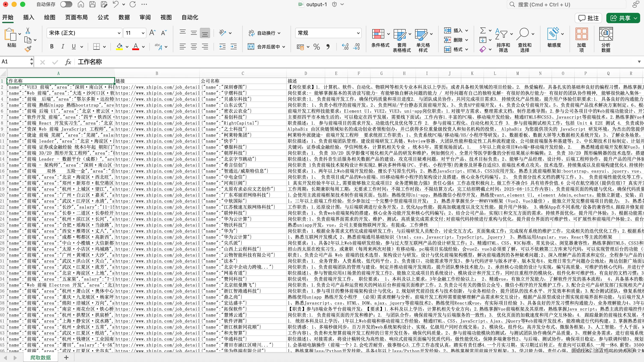Click the format painter brush icon
This screenshot has height=362, width=644.
[28, 49]
